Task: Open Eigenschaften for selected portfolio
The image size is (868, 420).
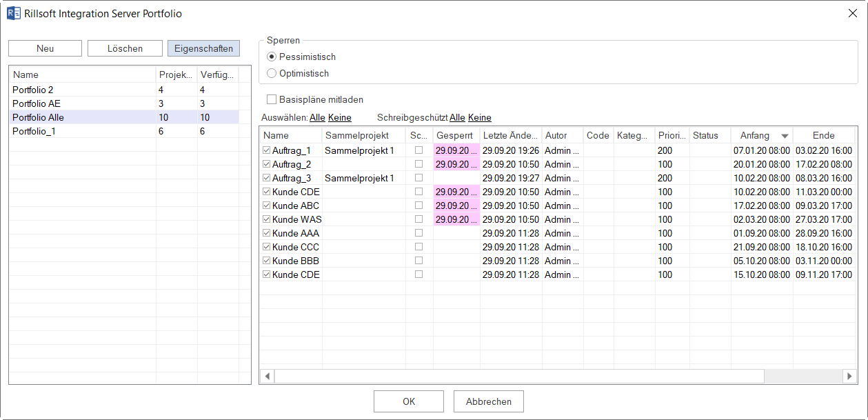Action: 204,48
